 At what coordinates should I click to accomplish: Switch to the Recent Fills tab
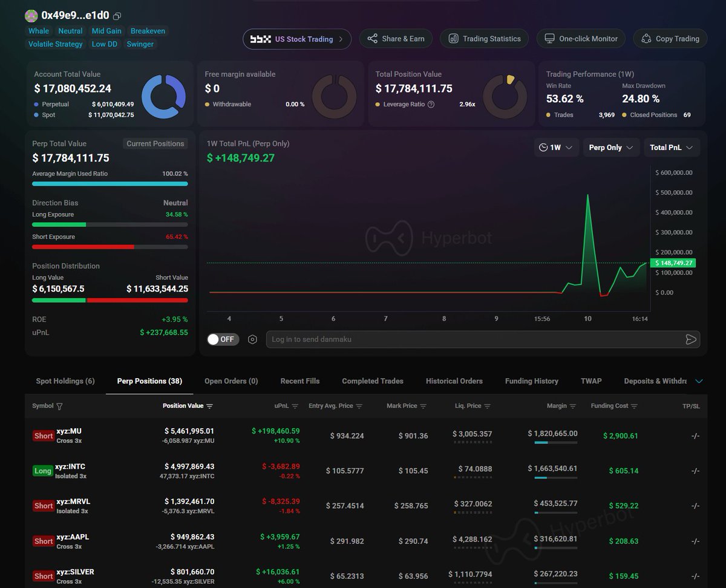coord(300,381)
